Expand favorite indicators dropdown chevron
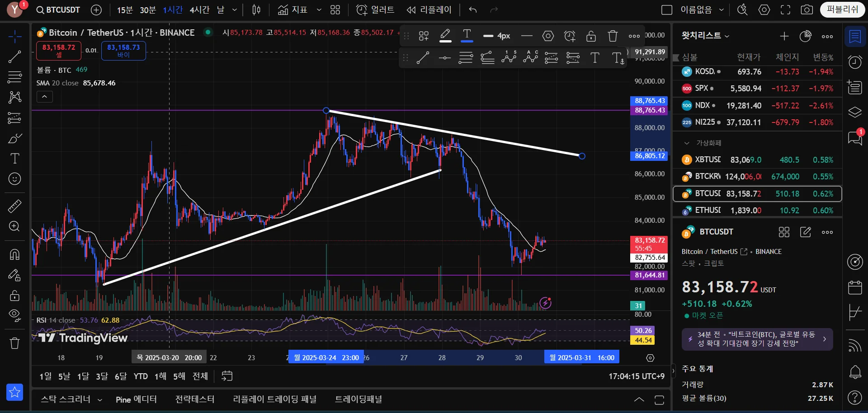 pyautogui.click(x=319, y=10)
